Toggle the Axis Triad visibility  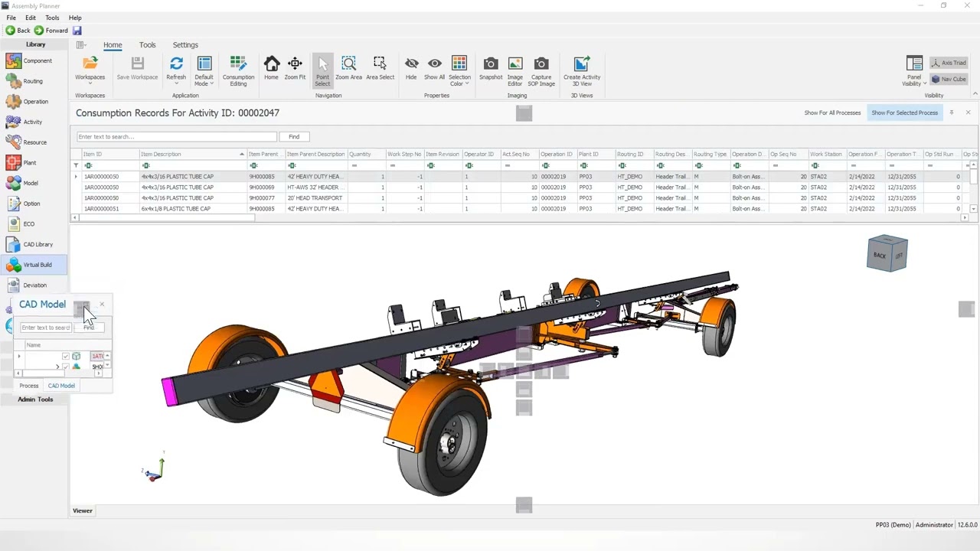[x=948, y=63]
